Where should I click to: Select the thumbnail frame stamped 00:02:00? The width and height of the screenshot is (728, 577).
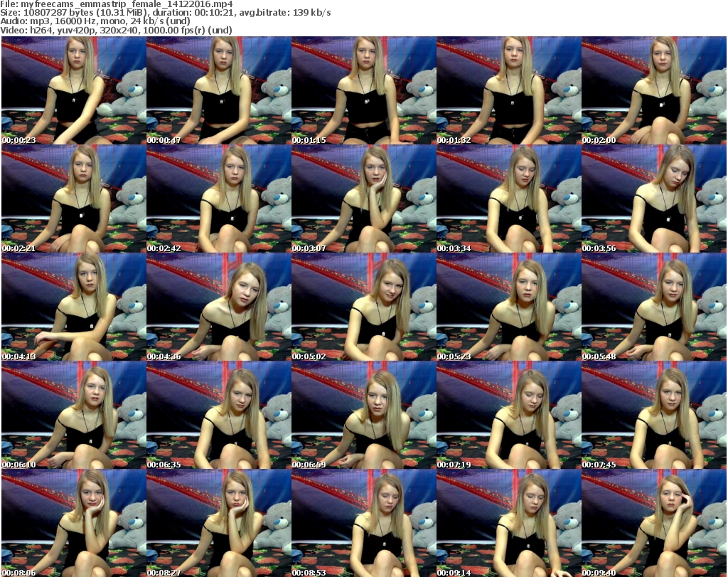[x=654, y=90]
